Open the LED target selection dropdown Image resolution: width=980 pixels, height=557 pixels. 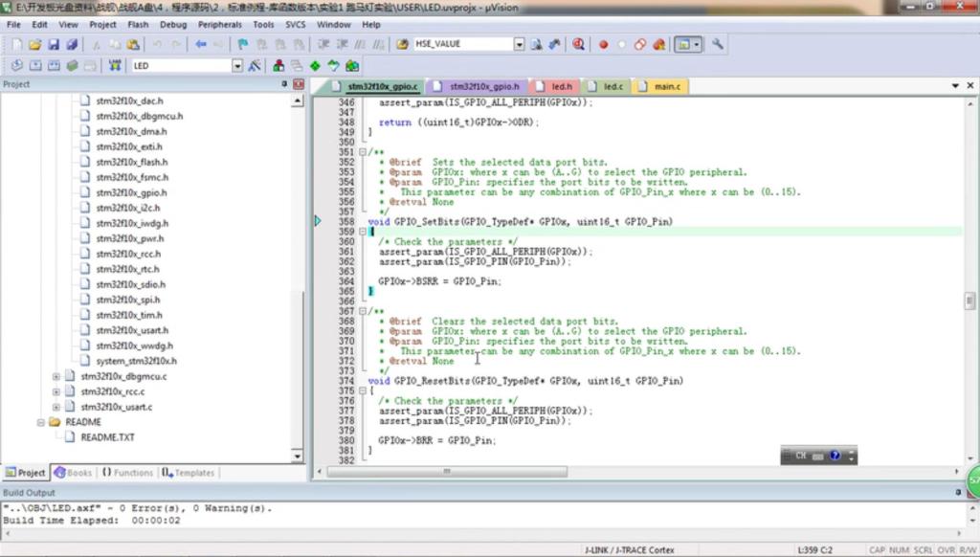(x=237, y=66)
